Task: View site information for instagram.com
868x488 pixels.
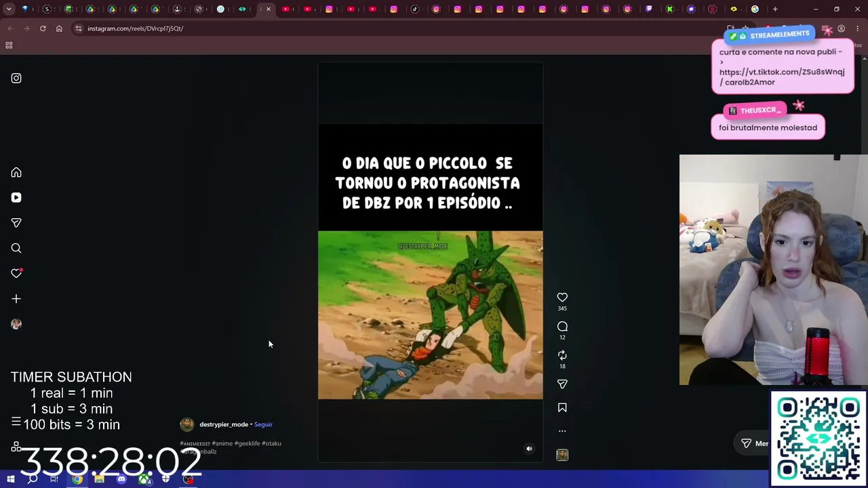Action: pyautogui.click(x=79, y=28)
